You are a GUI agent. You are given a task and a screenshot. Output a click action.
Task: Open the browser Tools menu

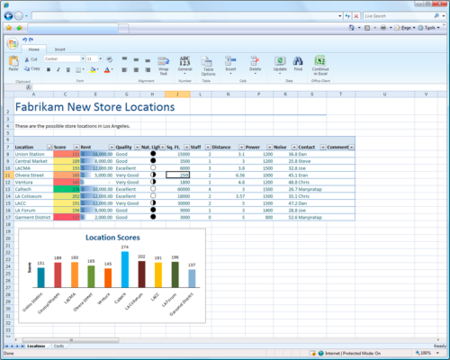429,28
